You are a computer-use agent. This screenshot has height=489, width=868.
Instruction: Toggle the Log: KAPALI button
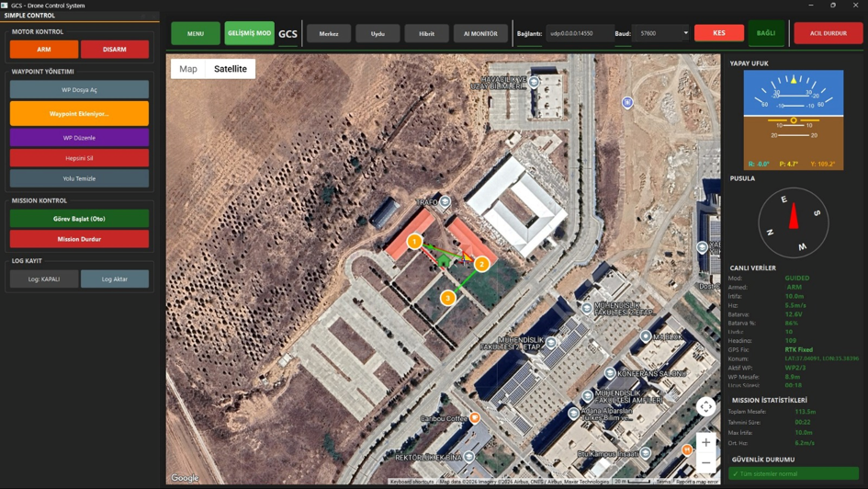(44, 279)
